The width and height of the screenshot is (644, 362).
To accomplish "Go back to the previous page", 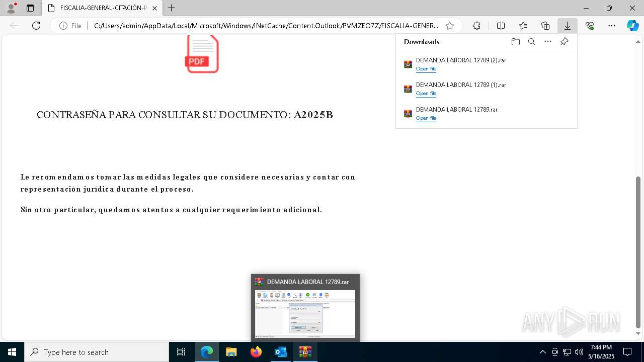I will click(14, 26).
